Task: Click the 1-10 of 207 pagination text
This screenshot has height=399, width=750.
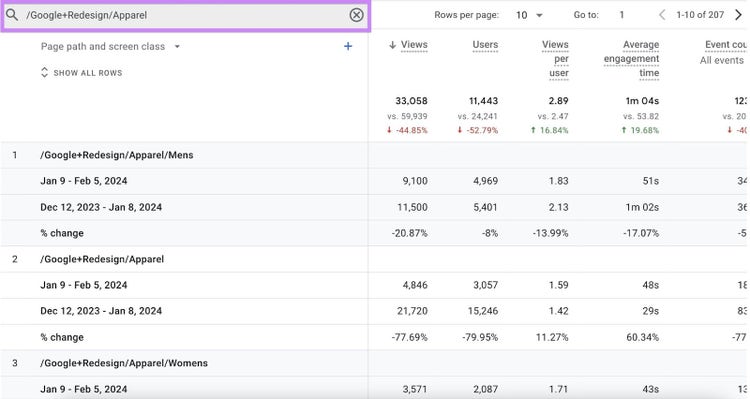Action: click(700, 15)
